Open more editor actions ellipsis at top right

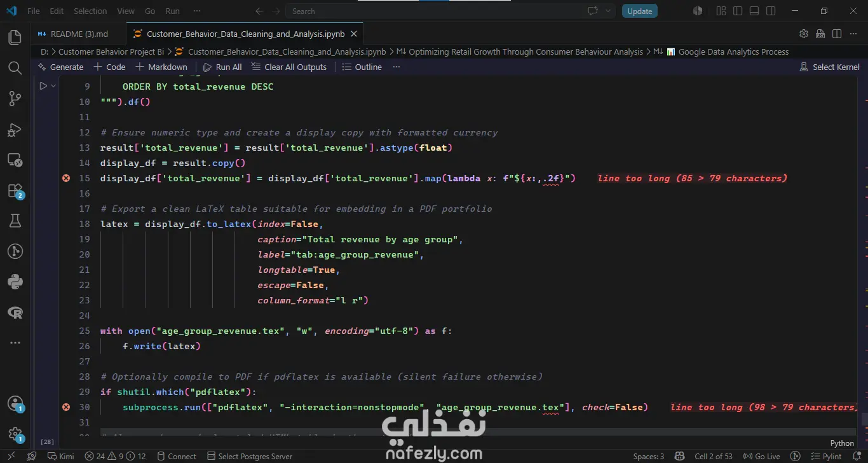(x=853, y=34)
